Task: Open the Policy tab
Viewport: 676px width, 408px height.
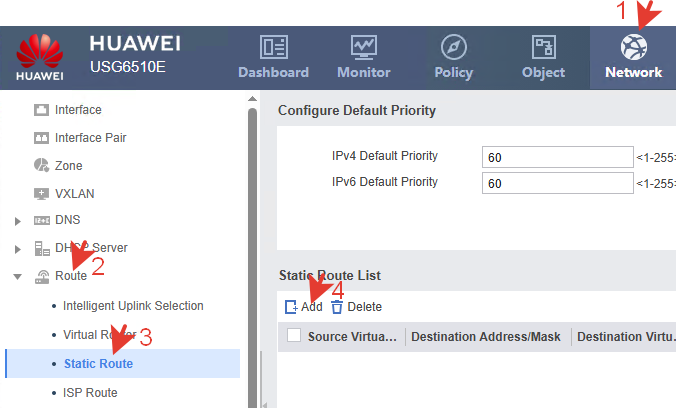Action: click(x=453, y=57)
